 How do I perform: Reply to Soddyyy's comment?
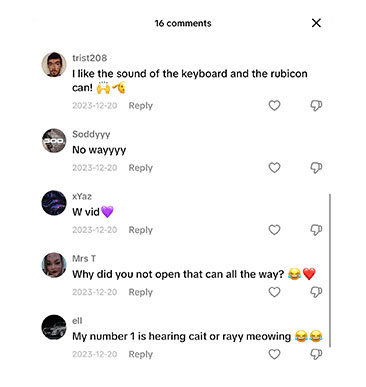point(141,168)
